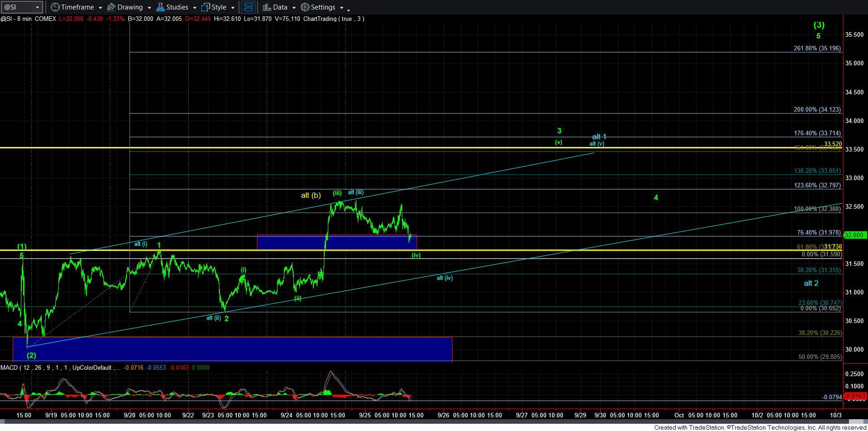Click the 9/26 date on time axis
This screenshot has width=868, height=431.
(443, 415)
